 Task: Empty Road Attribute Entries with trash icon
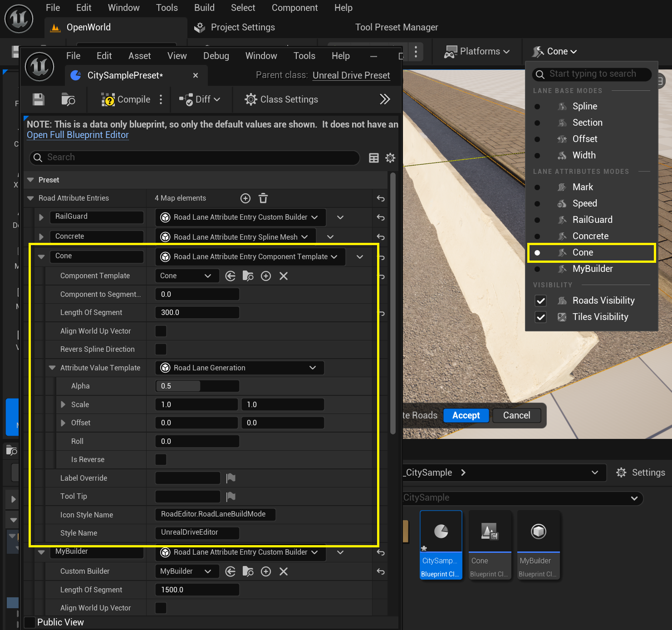click(x=263, y=198)
